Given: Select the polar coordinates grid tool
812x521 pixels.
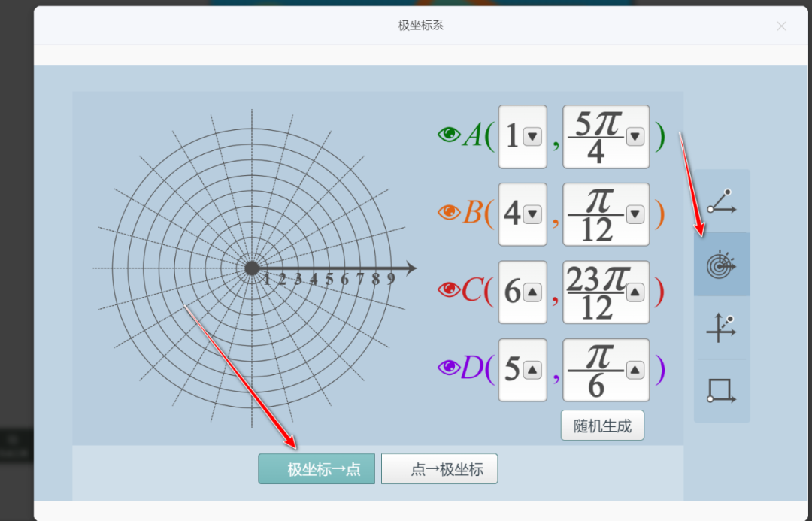Looking at the screenshot, I should [x=721, y=264].
